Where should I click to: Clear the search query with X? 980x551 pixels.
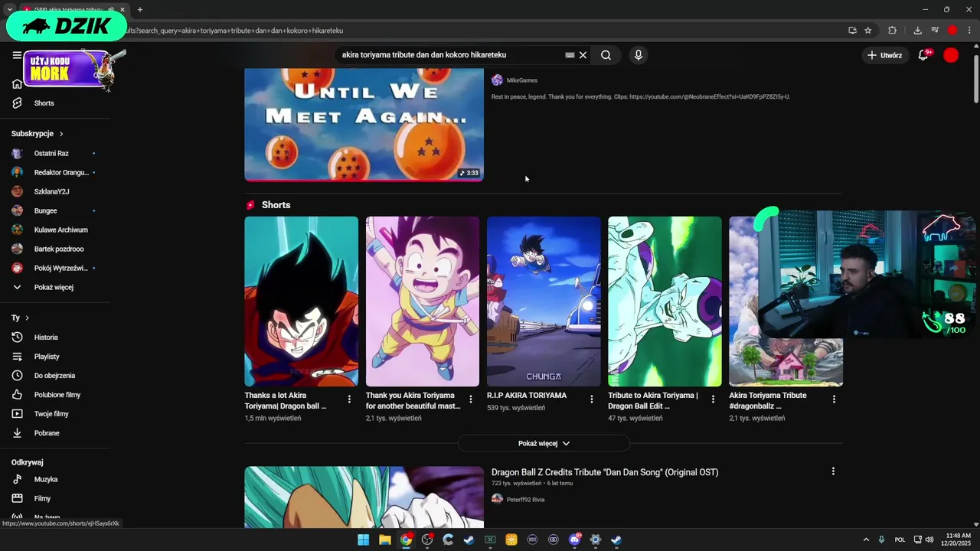(583, 55)
